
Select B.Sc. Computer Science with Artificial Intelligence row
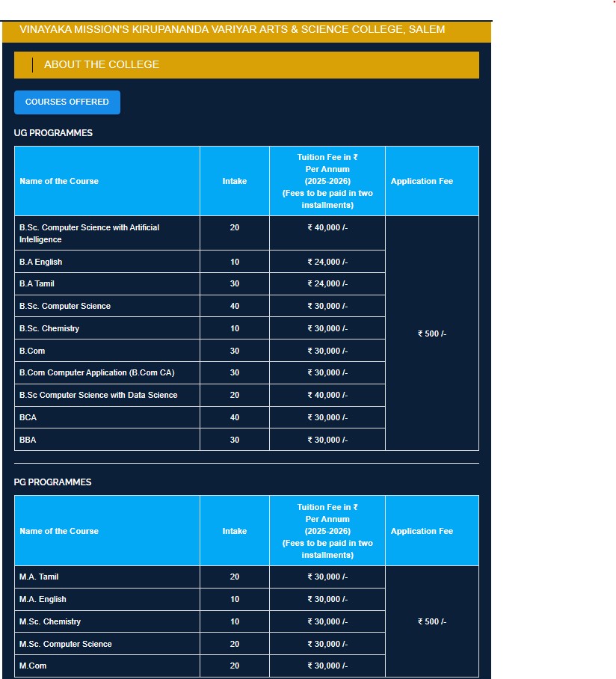107,233
